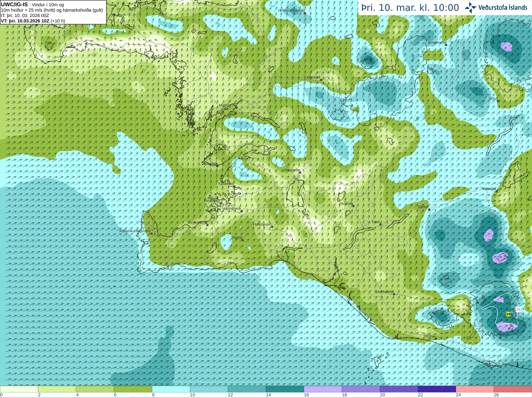
Task: Click the white 25 gust contour label
Action: [x=518, y=309]
